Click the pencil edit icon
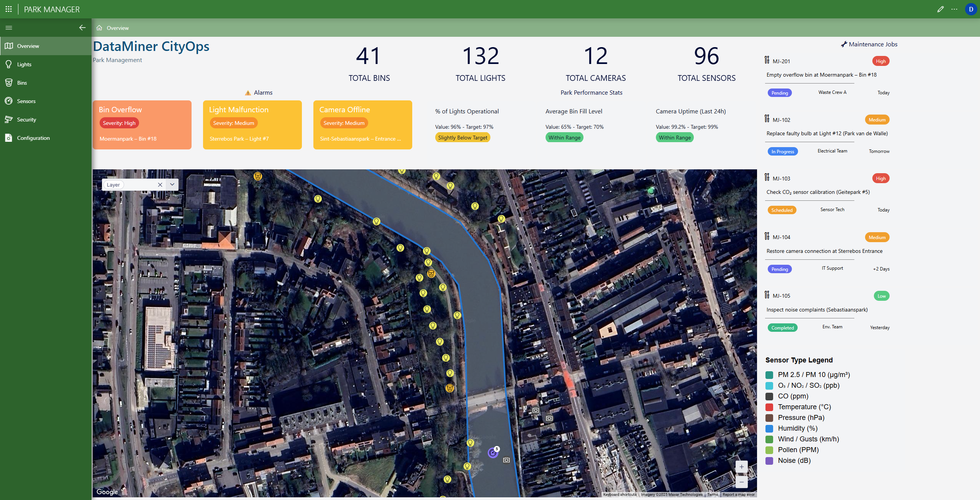The width and height of the screenshot is (980, 500). pos(940,9)
